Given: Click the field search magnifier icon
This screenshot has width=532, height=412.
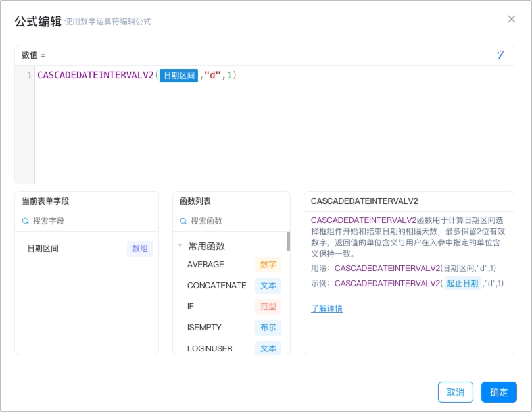Looking at the screenshot, I should point(26,221).
